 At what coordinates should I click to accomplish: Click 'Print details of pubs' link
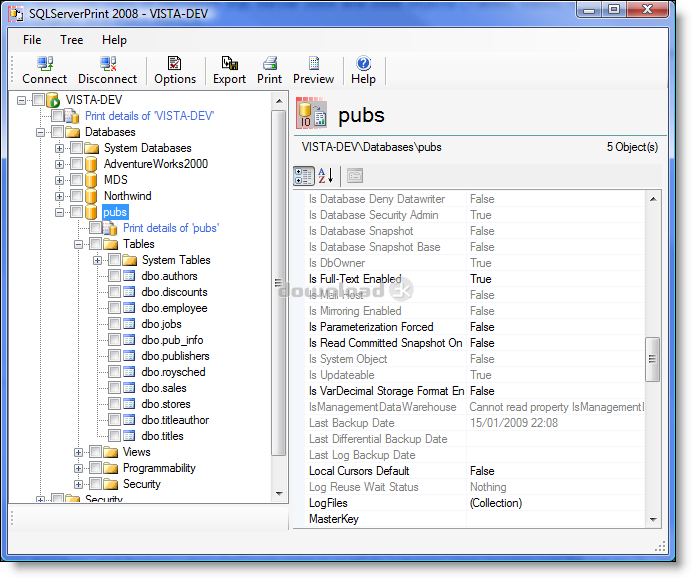tap(171, 228)
